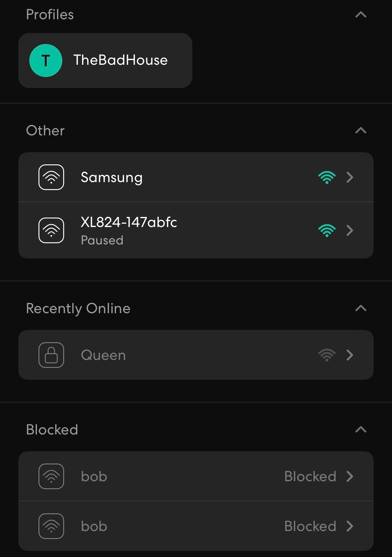Image resolution: width=392 pixels, height=557 pixels.
Task: Tap the gray signal icon for Queen
Action: coord(327,355)
